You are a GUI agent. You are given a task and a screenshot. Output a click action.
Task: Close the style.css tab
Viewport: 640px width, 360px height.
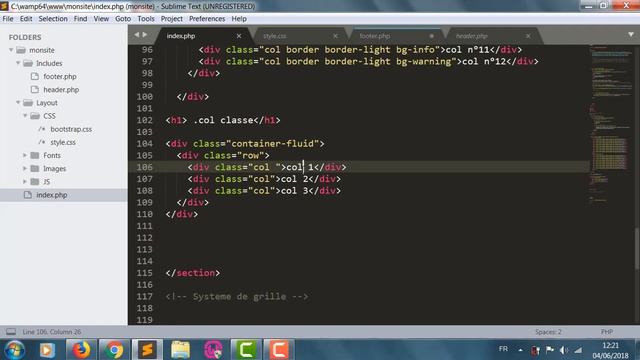click(x=335, y=36)
